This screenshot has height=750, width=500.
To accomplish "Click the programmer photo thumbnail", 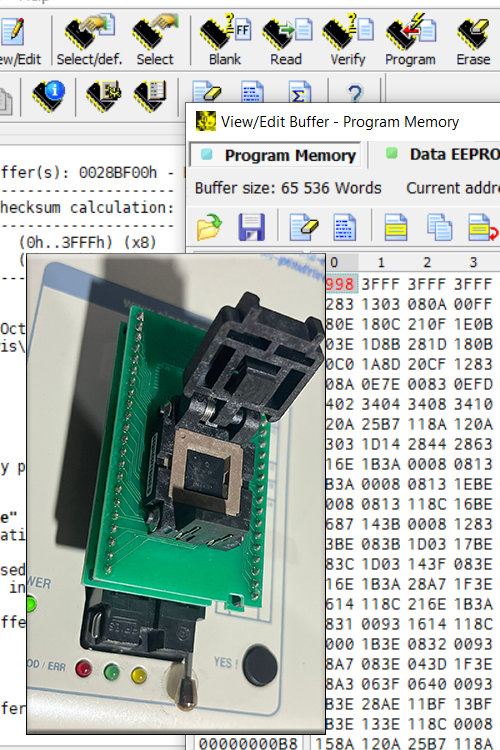I will [176, 494].
